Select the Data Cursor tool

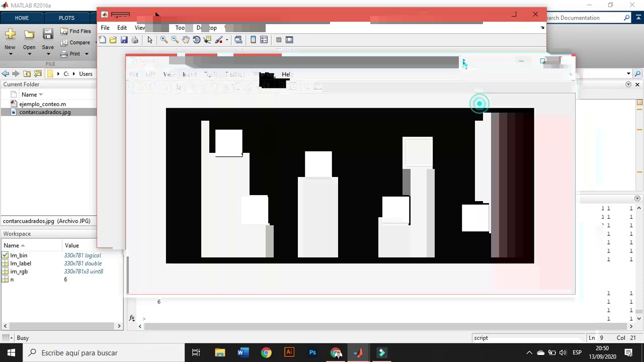point(207,40)
